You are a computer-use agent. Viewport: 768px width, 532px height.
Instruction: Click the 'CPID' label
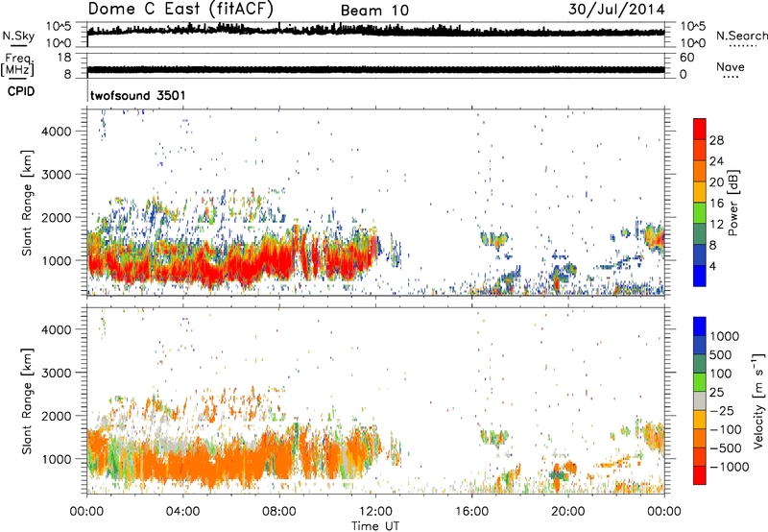pos(21,91)
